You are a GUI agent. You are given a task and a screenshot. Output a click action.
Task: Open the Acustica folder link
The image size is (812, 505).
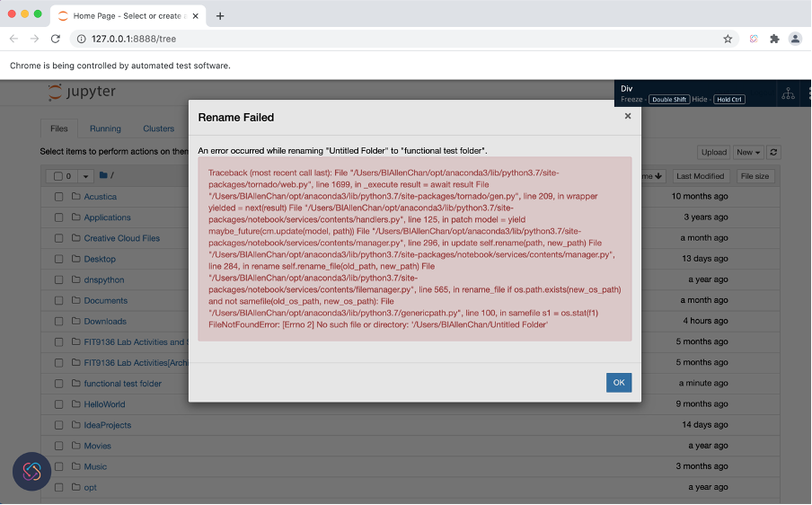pyautogui.click(x=101, y=197)
